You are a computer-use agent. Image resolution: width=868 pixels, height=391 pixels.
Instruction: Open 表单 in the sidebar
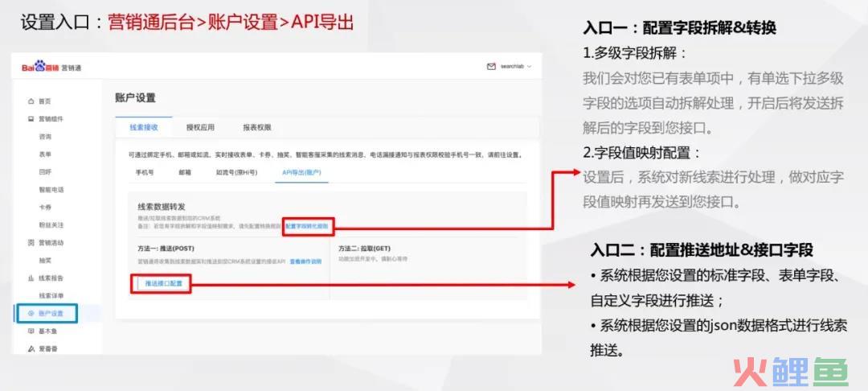coord(45,154)
